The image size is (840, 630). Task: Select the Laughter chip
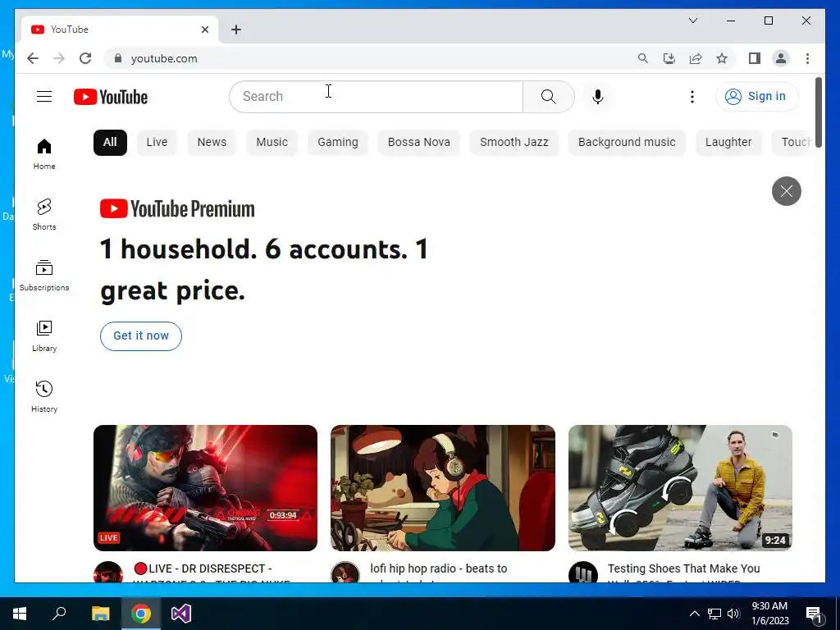[728, 143]
